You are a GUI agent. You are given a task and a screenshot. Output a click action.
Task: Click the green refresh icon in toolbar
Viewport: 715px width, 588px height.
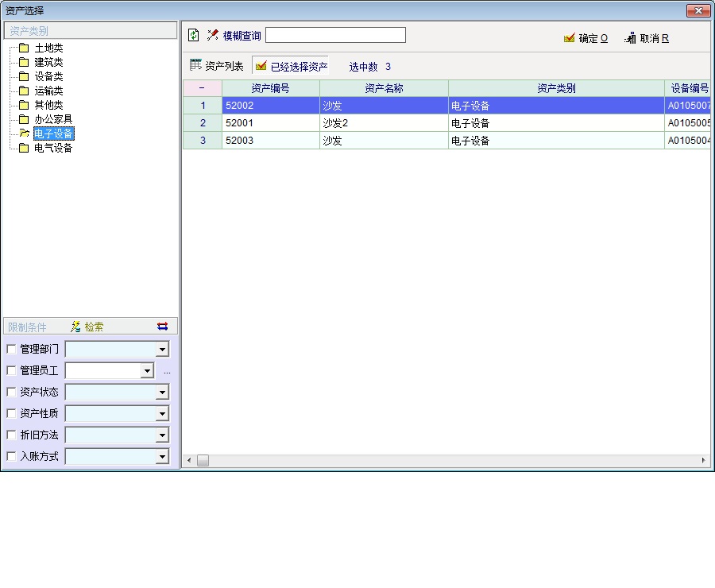193,35
